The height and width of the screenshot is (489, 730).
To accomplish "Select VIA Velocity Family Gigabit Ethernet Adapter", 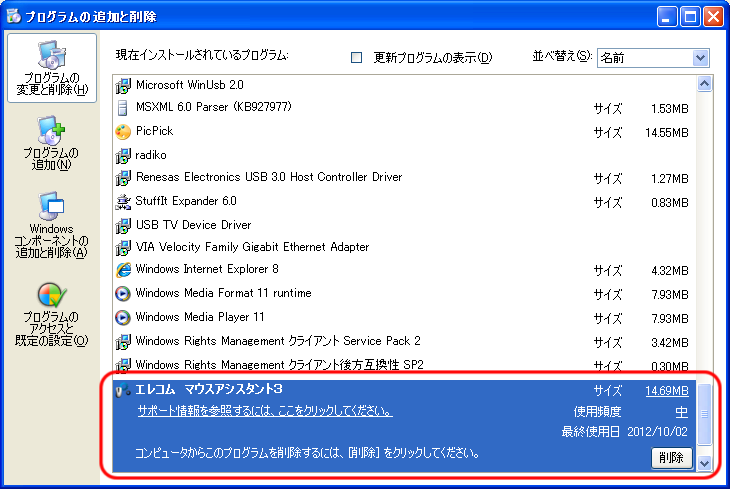I will [x=404, y=247].
